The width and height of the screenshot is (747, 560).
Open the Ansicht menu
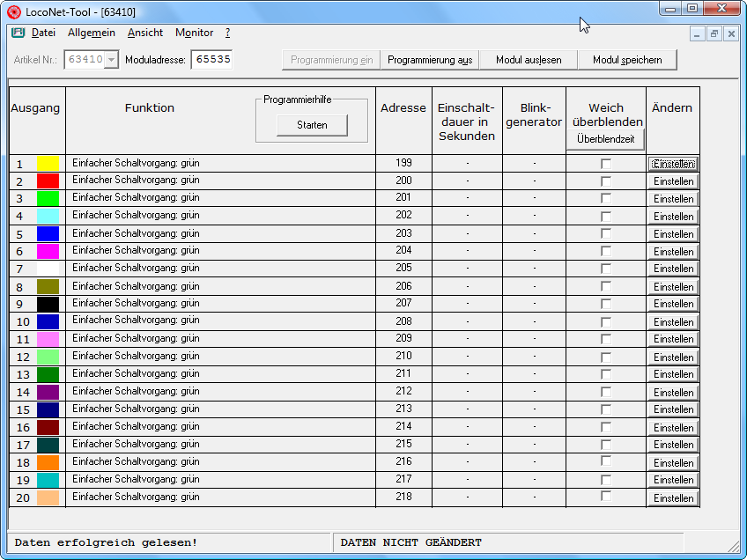145,33
